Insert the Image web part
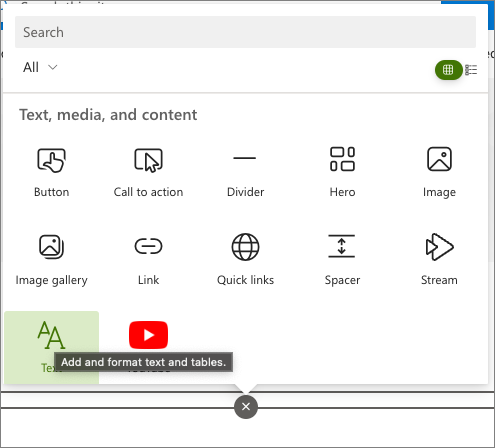 click(439, 172)
